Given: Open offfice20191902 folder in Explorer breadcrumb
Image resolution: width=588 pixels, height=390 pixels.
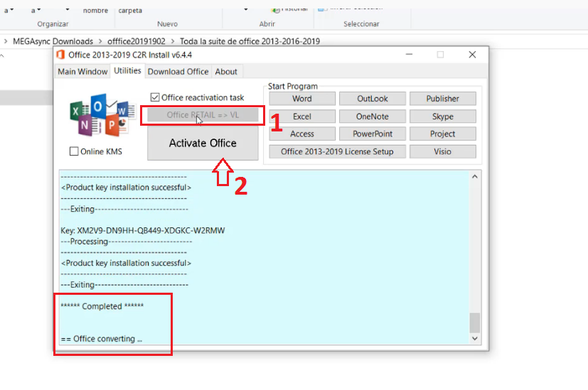Looking at the screenshot, I should [136, 41].
